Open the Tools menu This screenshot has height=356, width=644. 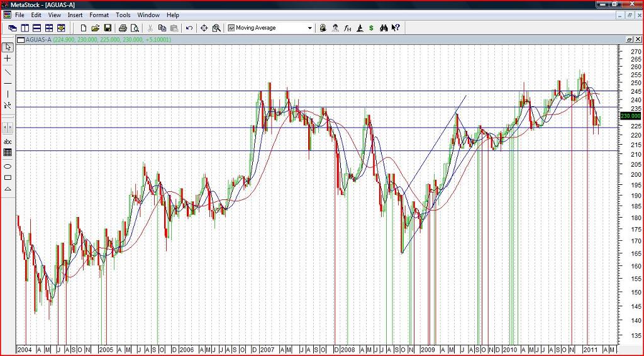(123, 15)
